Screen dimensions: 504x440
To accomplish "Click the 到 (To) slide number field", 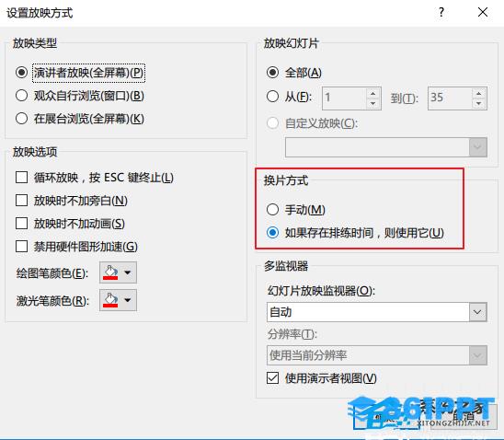I will point(450,98).
